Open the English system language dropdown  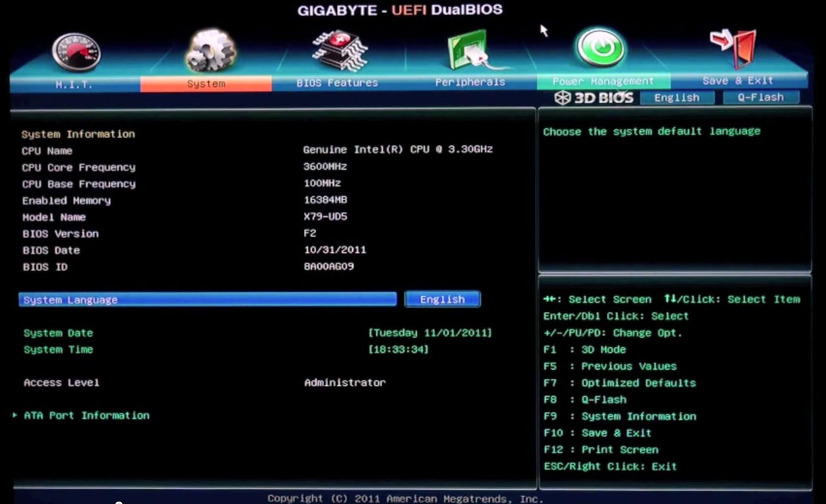pyautogui.click(x=443, y=299)
